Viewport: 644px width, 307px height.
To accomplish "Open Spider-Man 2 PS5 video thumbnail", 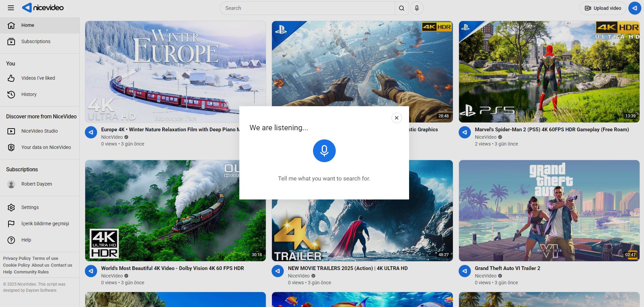I will 549,72.
